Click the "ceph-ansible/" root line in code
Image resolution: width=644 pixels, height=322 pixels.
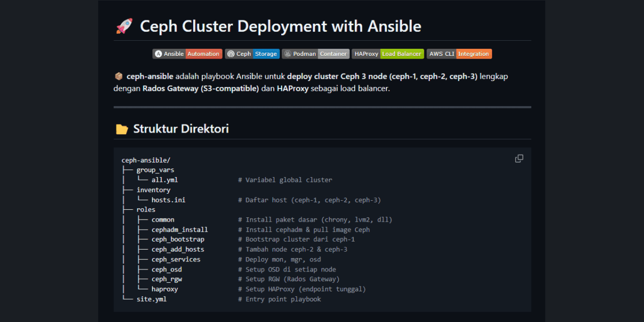click(x=146, y=160)
